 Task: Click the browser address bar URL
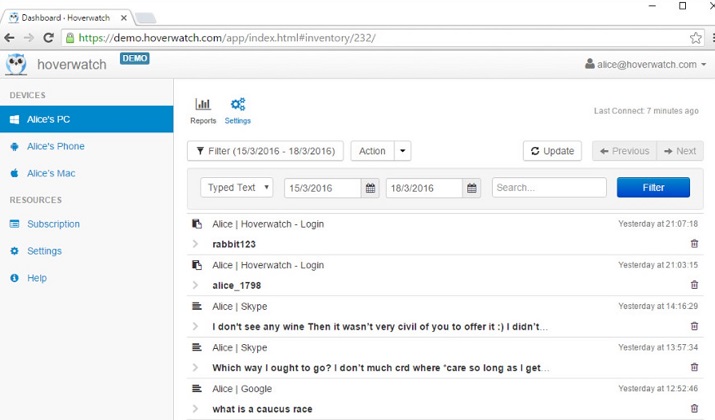click(227, 38)
